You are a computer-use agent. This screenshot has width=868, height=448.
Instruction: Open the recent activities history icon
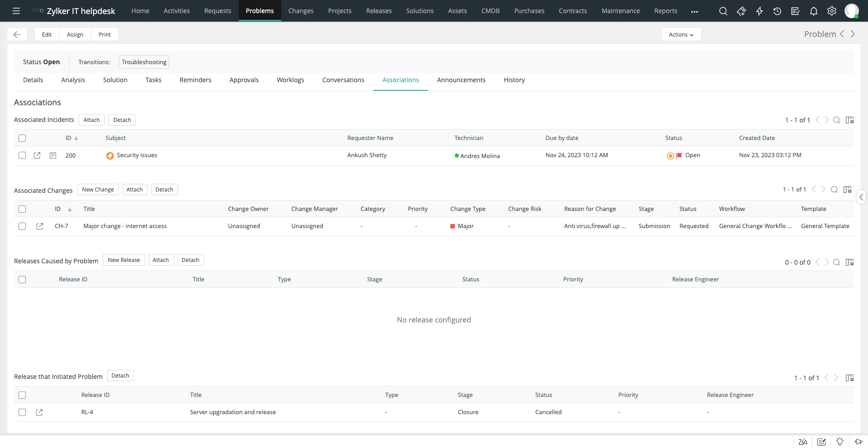[x=778, y=11]
